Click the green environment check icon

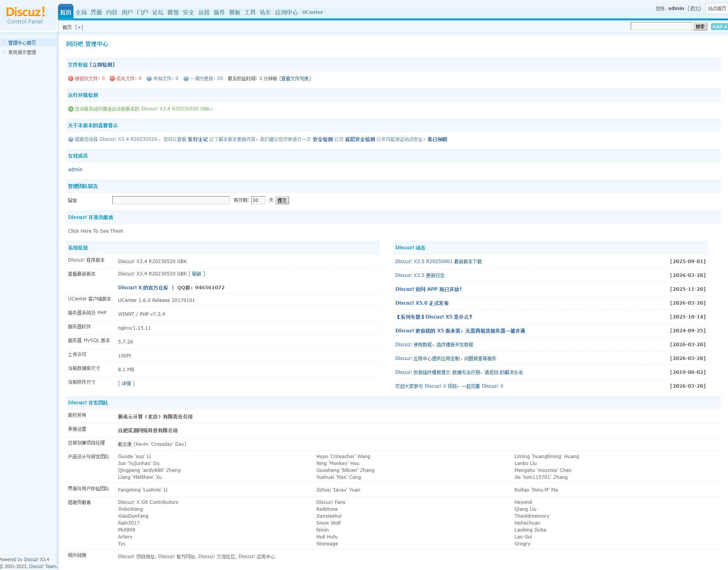71,109
